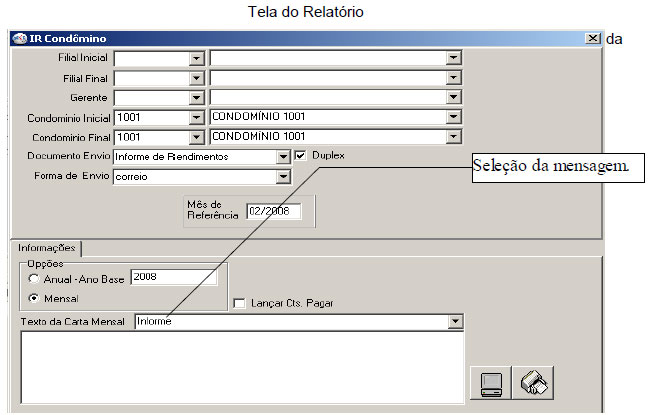The height and width of the screenshot is (415, 649).
Task: Expand the Condomínio Final name dropdown
Action: (x=454, y=136)
